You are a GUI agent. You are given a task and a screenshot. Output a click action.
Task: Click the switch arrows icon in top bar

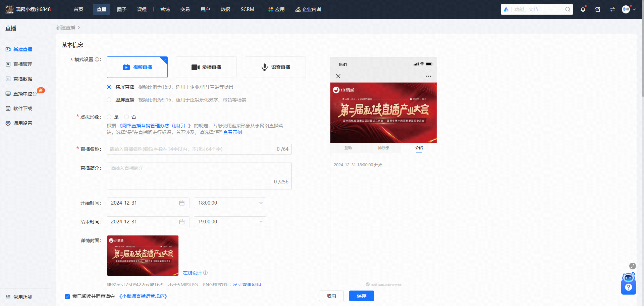click(612, 9)
